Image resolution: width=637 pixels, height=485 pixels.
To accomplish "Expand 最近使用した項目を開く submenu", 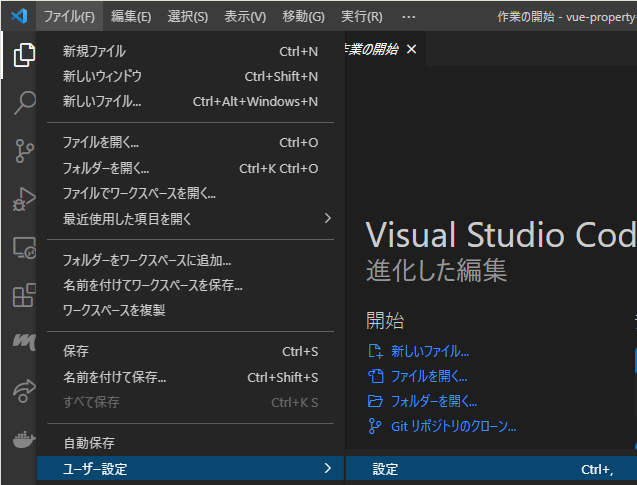I will pyautogui.click(x=191, y=219).
